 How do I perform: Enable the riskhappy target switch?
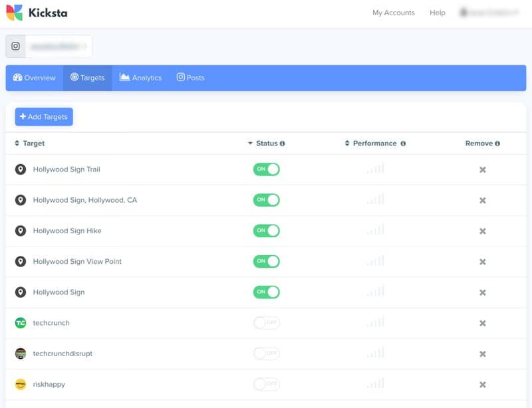[267, 384]
